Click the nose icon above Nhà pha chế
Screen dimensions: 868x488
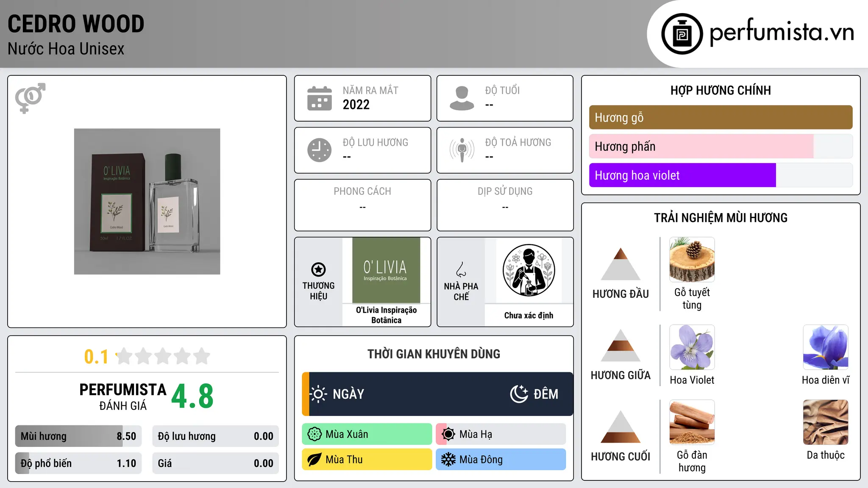461,269
